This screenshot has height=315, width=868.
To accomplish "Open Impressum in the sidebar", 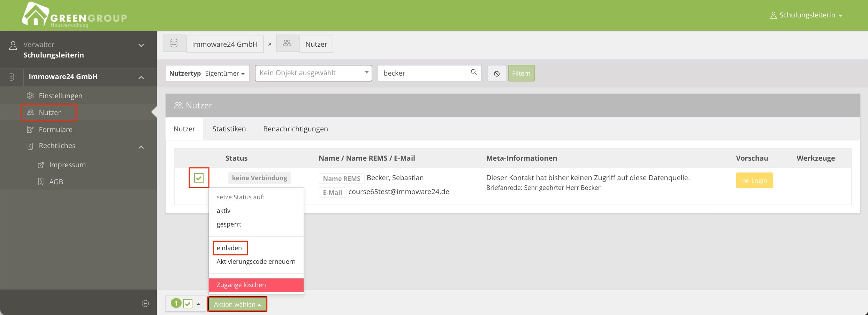I will click(68, 165).
